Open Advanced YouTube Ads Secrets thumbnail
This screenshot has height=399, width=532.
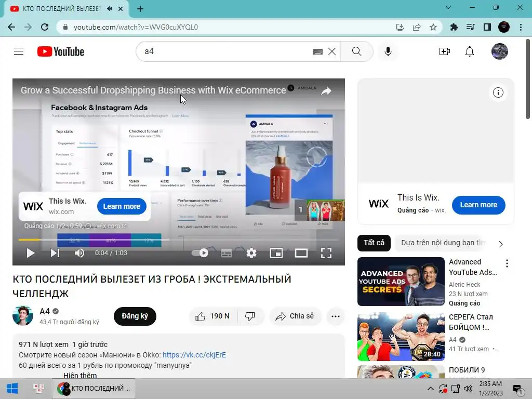(401, 282)
